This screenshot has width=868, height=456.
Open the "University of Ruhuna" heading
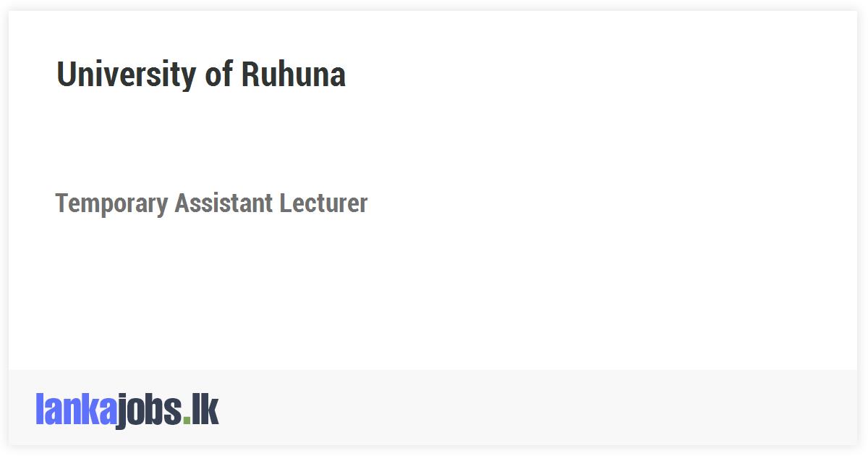tap(201, 74)
